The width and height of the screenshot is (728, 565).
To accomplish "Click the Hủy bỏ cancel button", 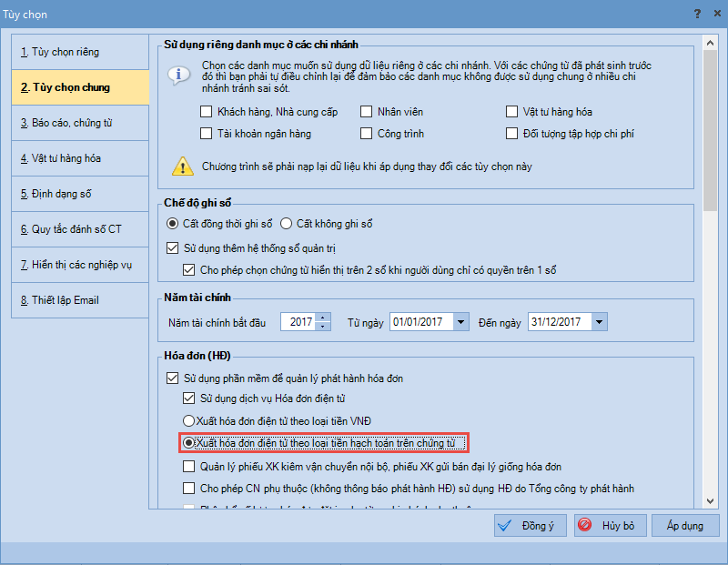I will click(x=609, y=526).
